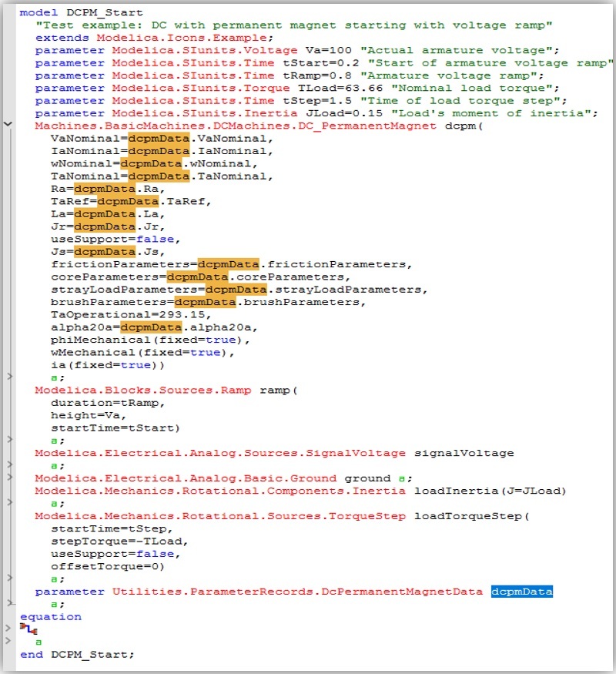Click the model name DCPM_Start on the first line
Image resolution: width=616 pixels, height=674 pixels.
[x=105, y=13]
